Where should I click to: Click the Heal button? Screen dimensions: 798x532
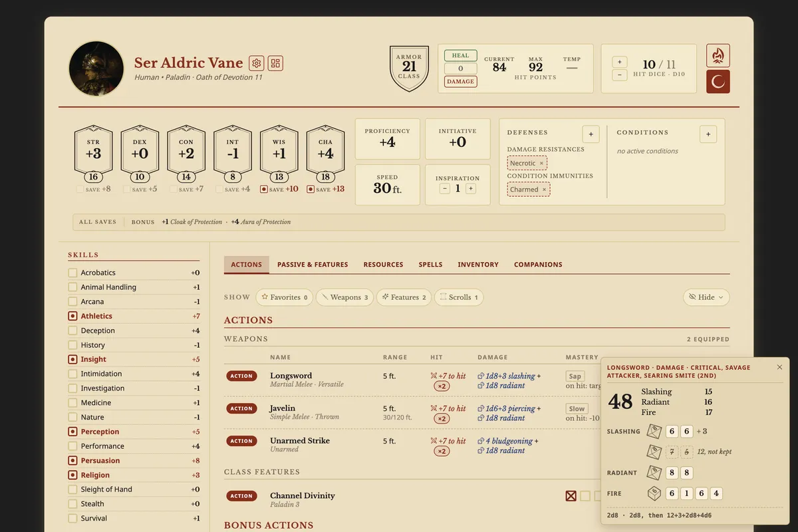pyautogui.click(x=461, y=56)
